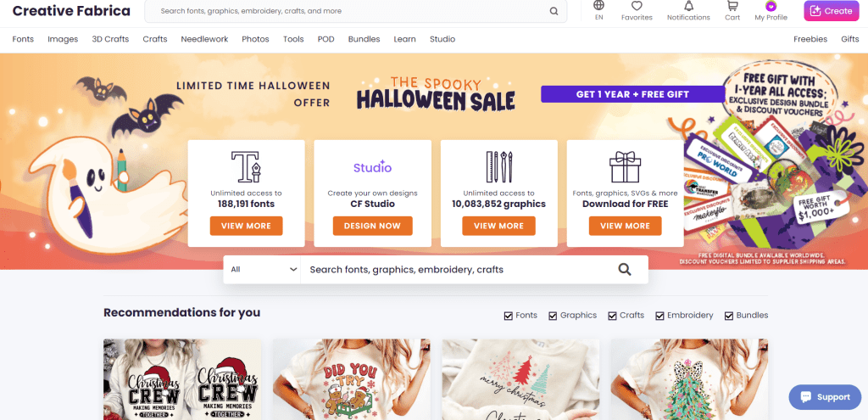Click the magnifier icon in top search bar
Screen dimensions: 868x420
554,11
